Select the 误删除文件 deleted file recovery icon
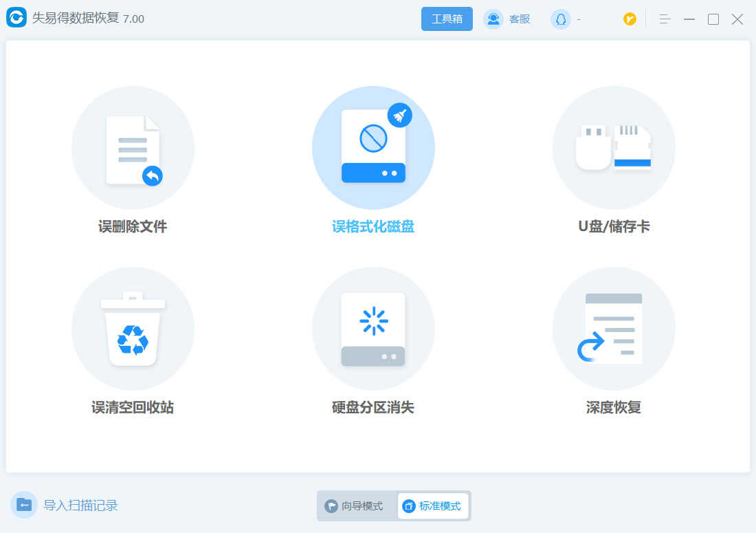The image size is (756, 533). coord(133,148)
